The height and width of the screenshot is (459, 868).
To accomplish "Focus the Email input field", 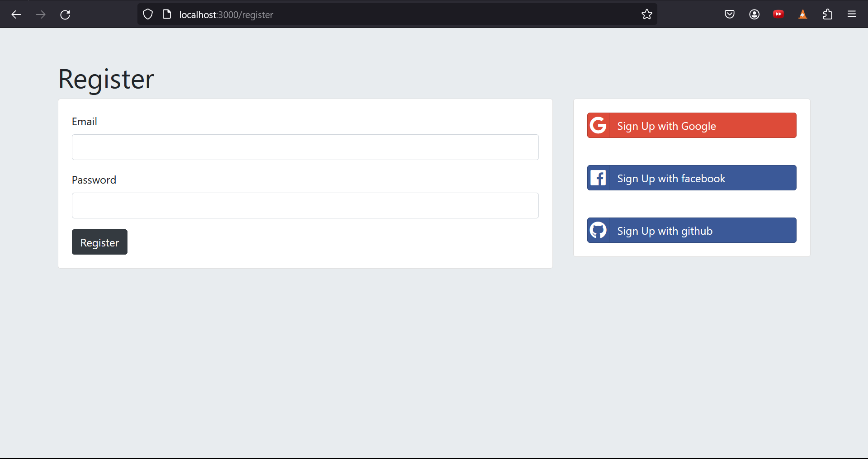I will tap(305, 147).
